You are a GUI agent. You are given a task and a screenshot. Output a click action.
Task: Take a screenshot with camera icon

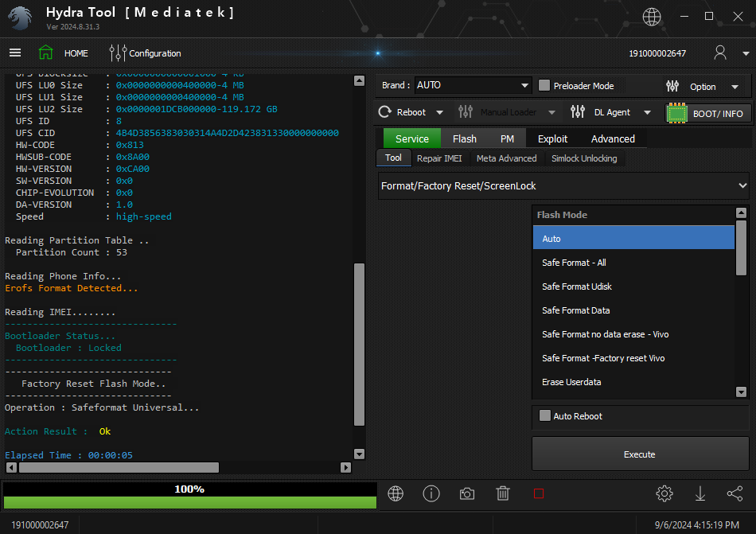466,494
